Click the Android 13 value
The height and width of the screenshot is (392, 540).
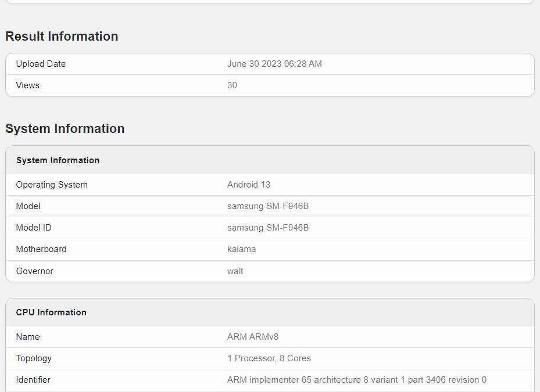point(249,185)
